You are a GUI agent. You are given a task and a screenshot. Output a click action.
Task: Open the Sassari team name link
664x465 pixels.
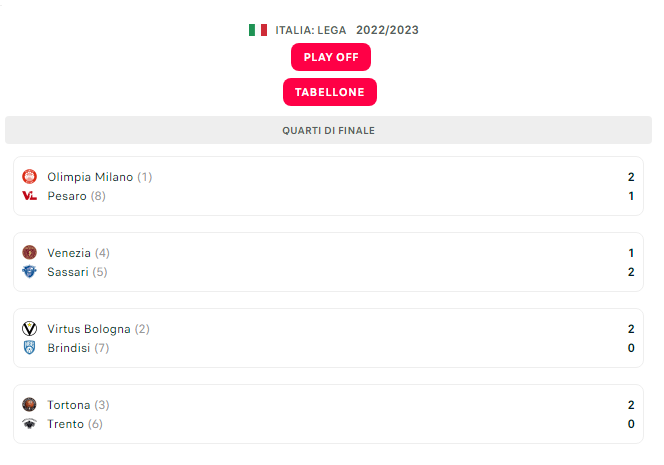point(68,272)
